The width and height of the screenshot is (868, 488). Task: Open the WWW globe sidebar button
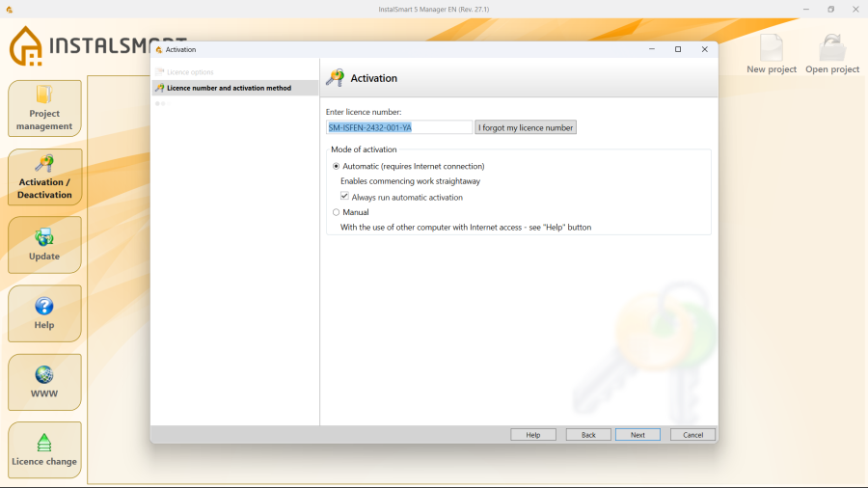(x=44, y=382)
